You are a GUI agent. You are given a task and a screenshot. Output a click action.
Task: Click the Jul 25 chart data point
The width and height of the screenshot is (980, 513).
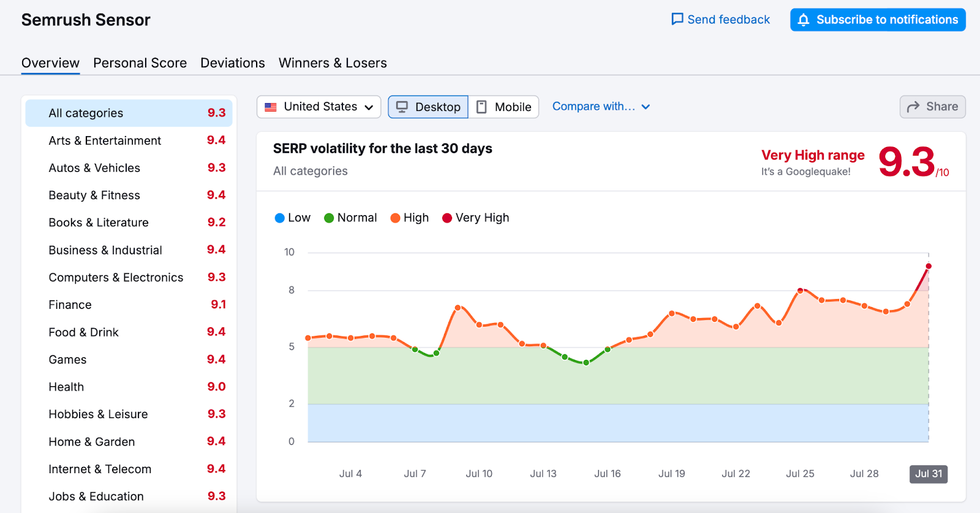point(800,291)
